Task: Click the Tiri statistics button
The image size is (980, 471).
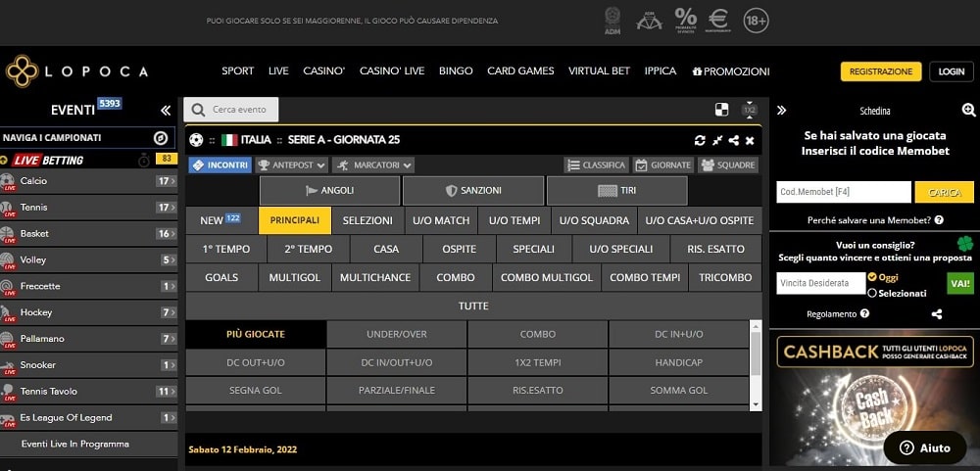Action: point(616,191)
